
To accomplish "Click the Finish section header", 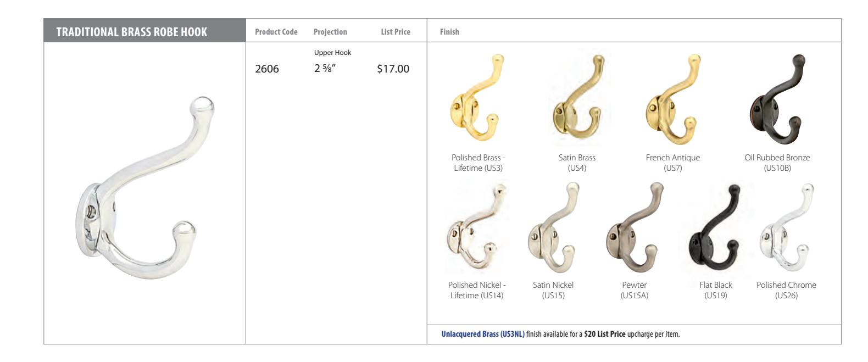I will [449, 32].
